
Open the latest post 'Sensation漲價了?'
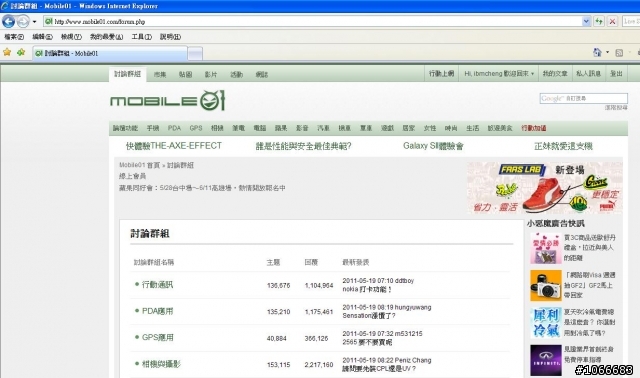click(369, 316)
